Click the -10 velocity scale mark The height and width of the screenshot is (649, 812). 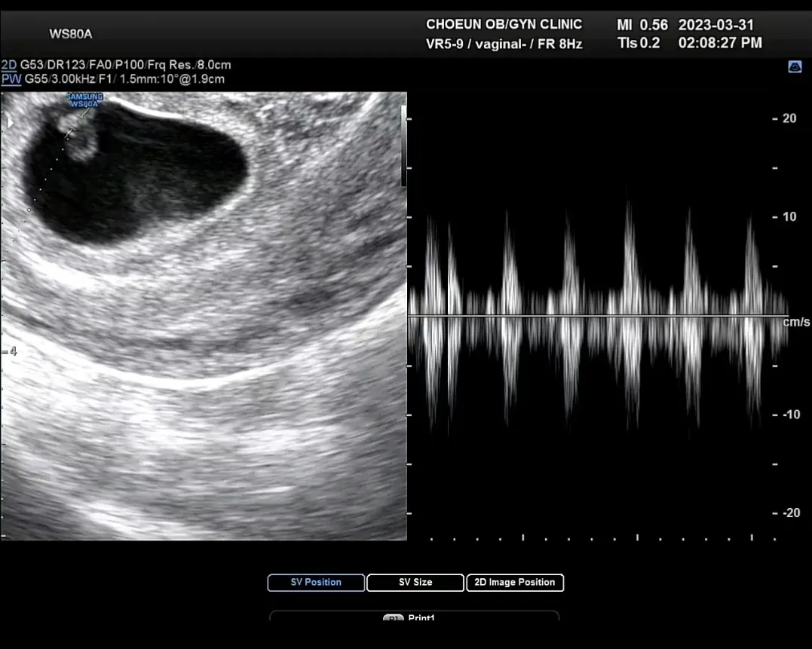(x=792, y=415)
